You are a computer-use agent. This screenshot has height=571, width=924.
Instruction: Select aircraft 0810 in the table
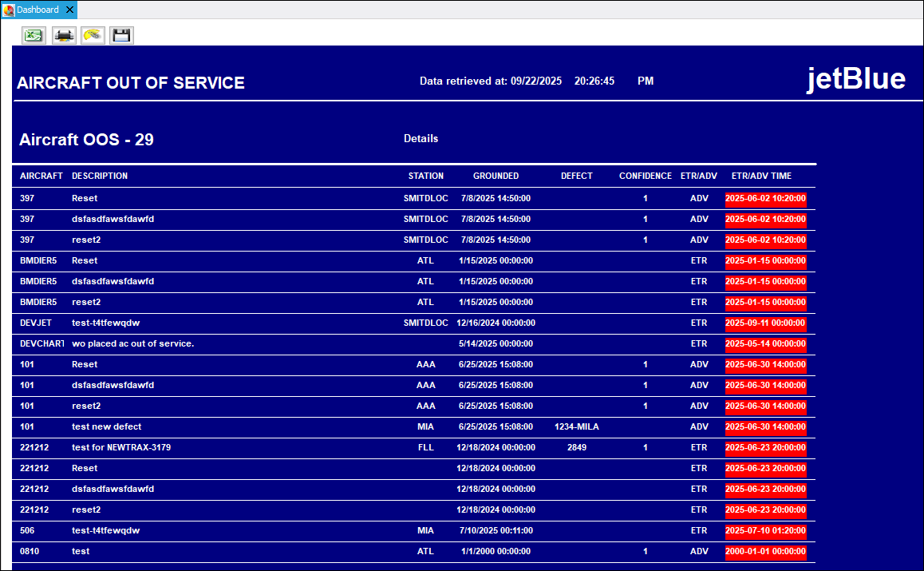coord(30,552)
